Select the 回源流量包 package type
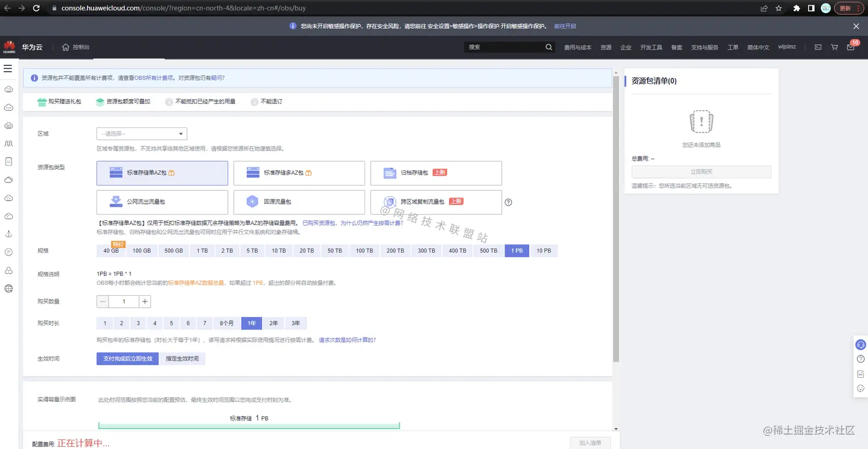 (x=299, y=202)
